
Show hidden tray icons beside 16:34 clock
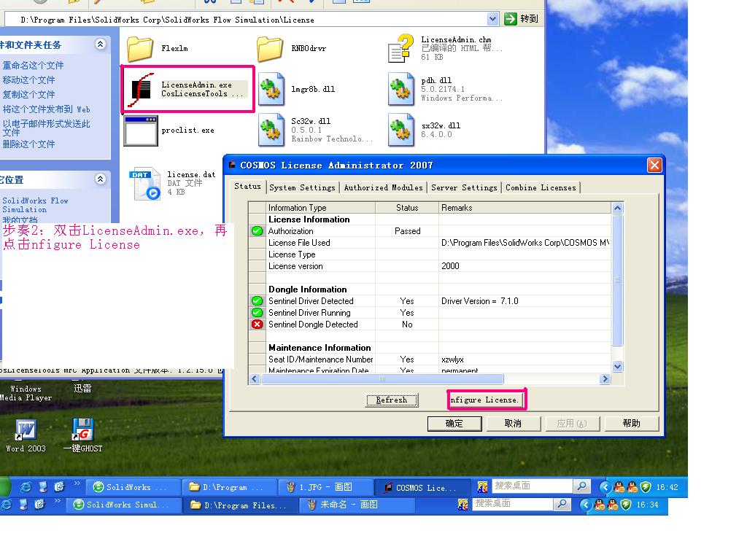point(586,505)
